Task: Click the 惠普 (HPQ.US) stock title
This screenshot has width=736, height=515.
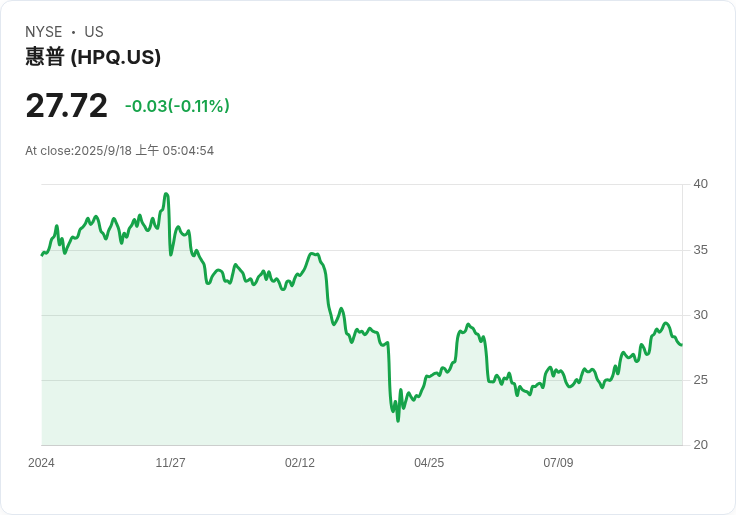Action: coord(93,57)
